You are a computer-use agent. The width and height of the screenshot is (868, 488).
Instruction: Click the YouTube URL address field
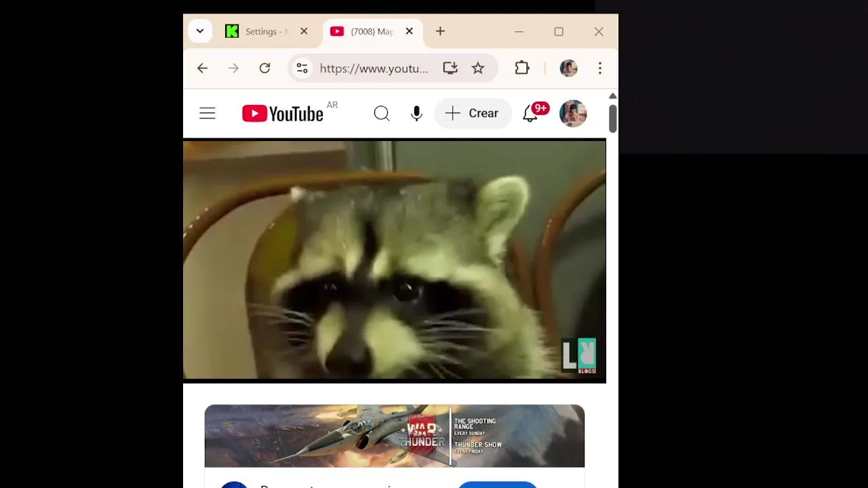tap(374, 68)
